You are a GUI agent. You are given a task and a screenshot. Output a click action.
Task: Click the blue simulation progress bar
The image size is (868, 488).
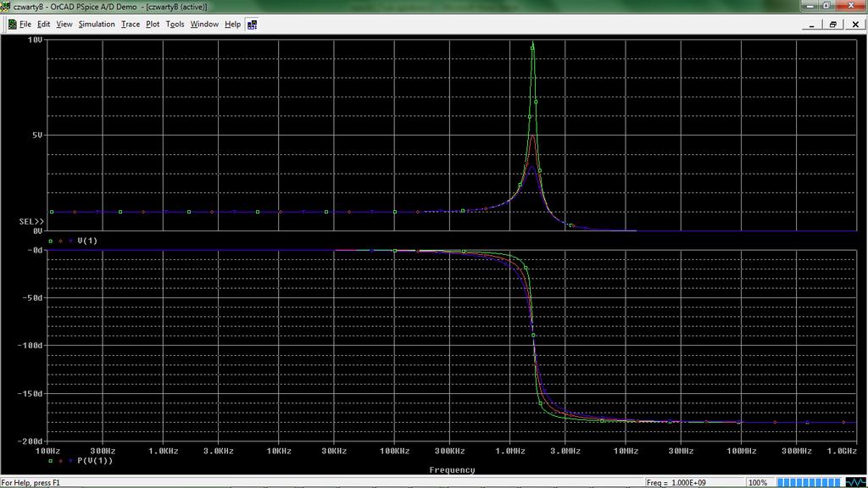coord(809,482)
